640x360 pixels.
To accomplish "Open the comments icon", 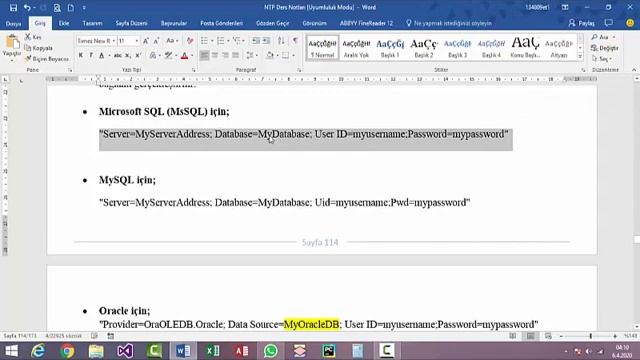I will [x=609, y=23].
